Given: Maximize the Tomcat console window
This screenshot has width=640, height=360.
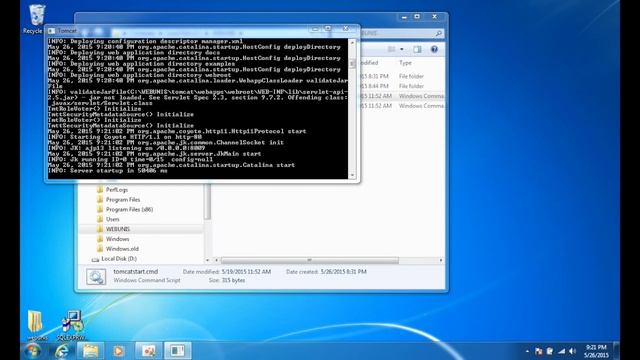Looking at the screenshot, I should [x=328, y=29].
